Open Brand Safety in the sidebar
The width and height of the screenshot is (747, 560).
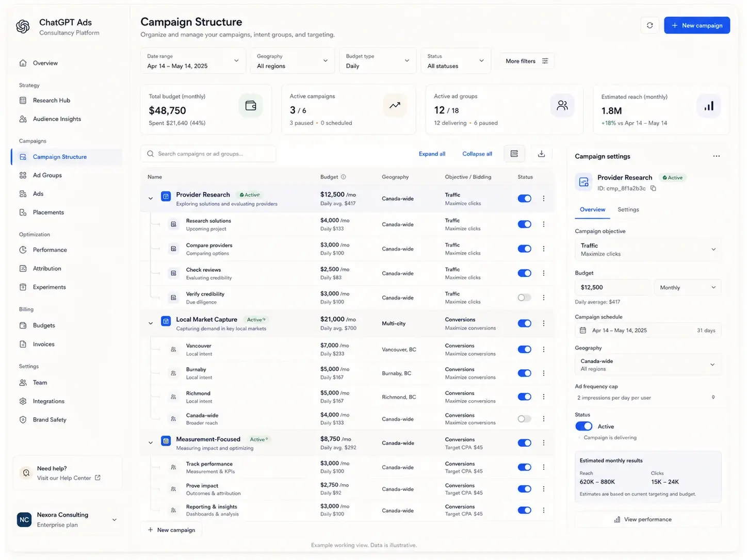point(50,420)
